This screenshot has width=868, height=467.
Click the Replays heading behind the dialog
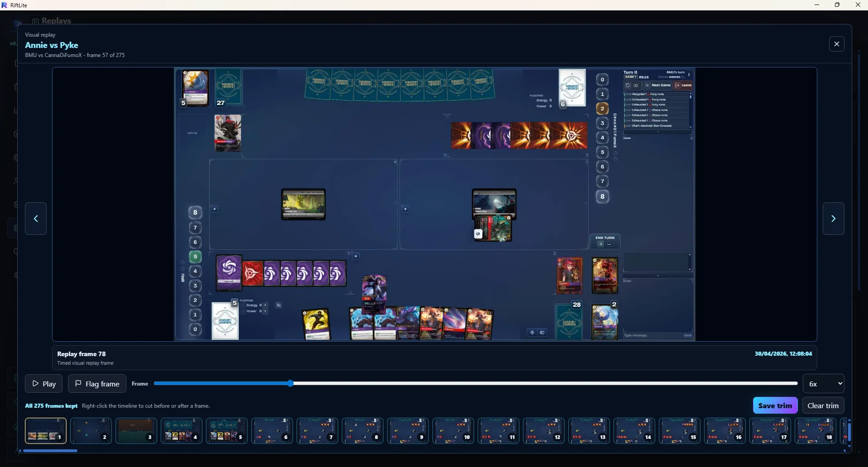[56, 20]
